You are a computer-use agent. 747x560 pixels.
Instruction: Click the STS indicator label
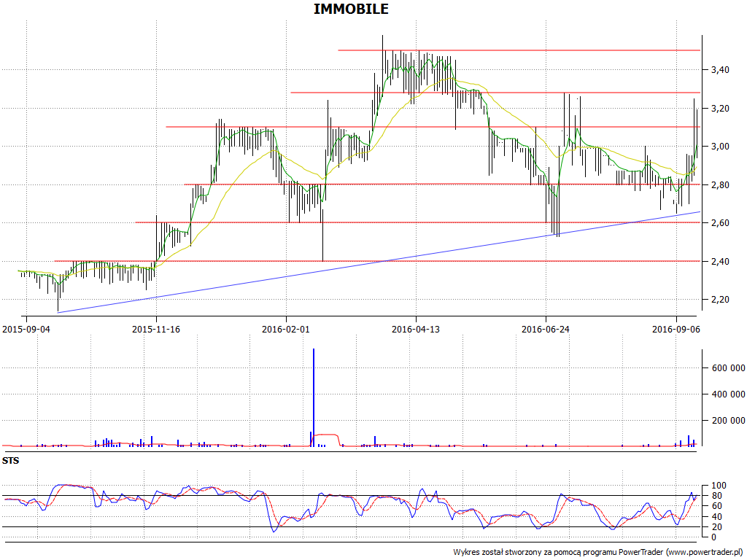point(10,461)
